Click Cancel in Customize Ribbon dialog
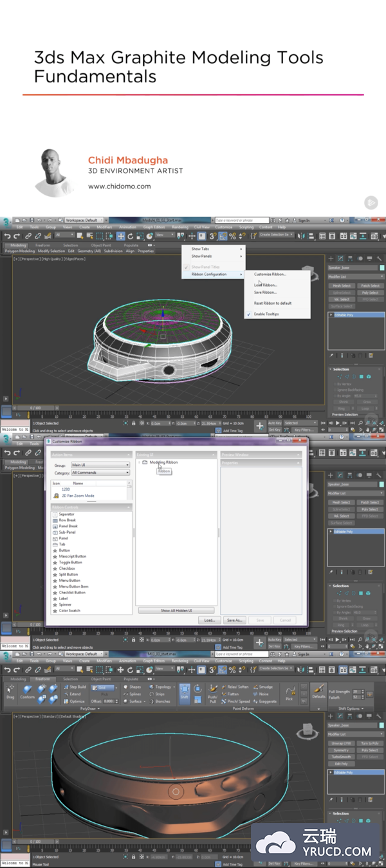The width and height of the screenshot is (386, 868). click(286, 620)
